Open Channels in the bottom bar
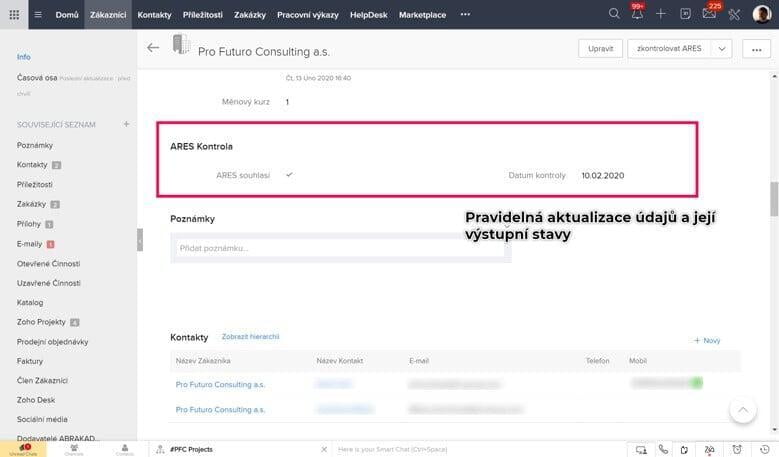This screenshot has width=779, height=457. (74, 450)
